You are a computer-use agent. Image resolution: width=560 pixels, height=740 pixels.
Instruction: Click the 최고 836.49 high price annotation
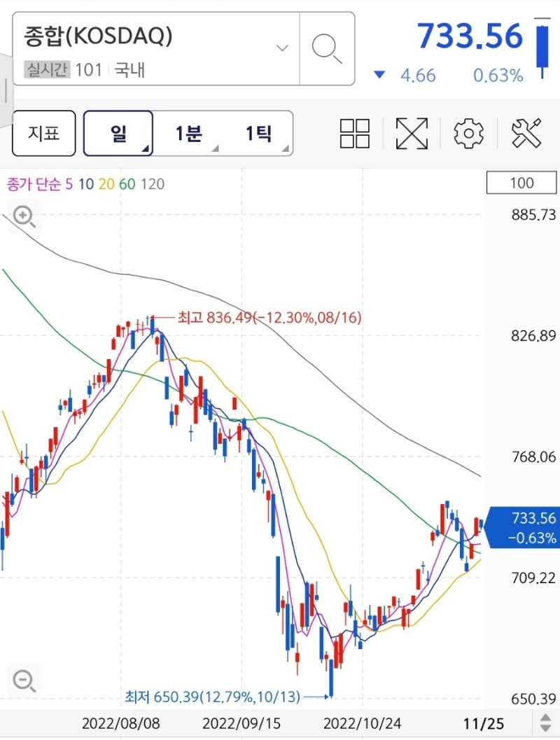269,317
